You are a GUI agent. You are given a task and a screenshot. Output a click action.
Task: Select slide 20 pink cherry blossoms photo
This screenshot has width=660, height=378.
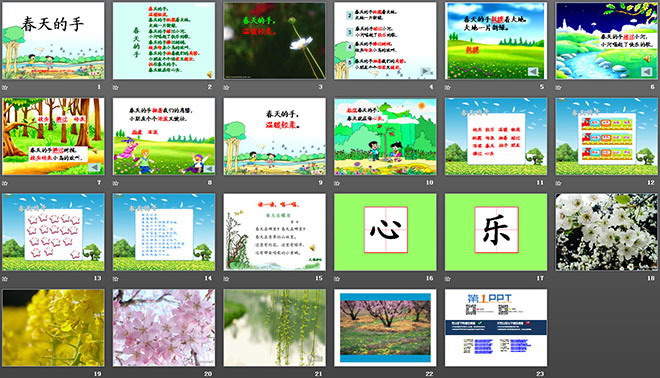(164, 327)
